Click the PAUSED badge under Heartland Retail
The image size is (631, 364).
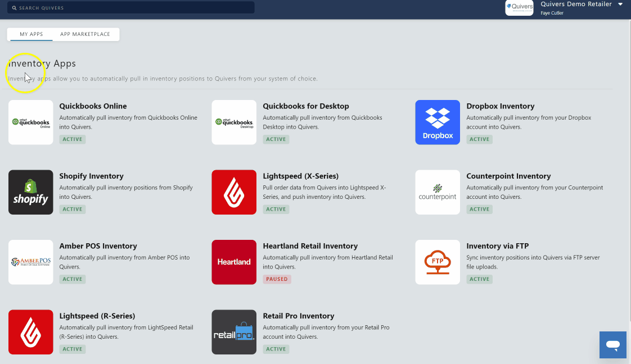[x=277, y=279]
